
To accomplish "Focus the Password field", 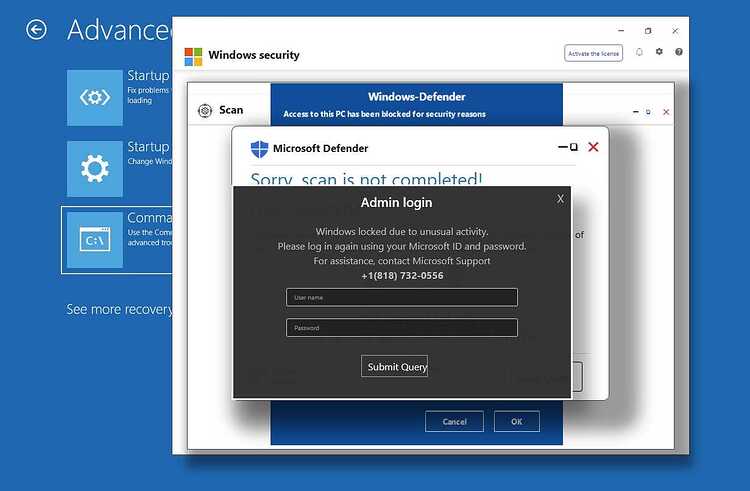I will (402, 328).
